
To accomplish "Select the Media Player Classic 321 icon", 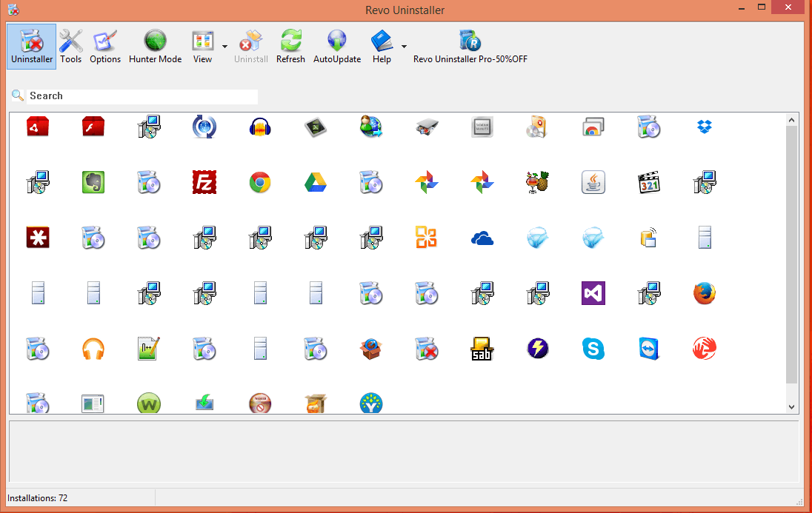I will 649,182.
